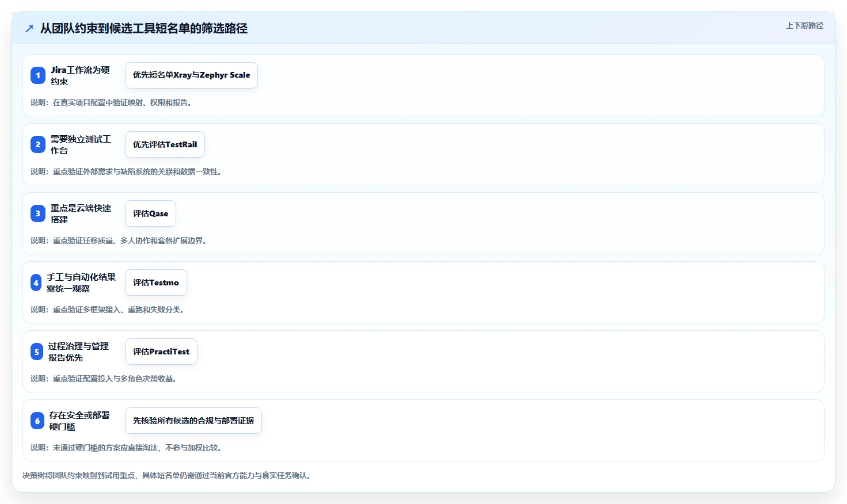Image resolution: width=847 pixels, height=504 pixels.
Task: Click the condition text Jira工作流为硬约束
Action: pos(80,75)
